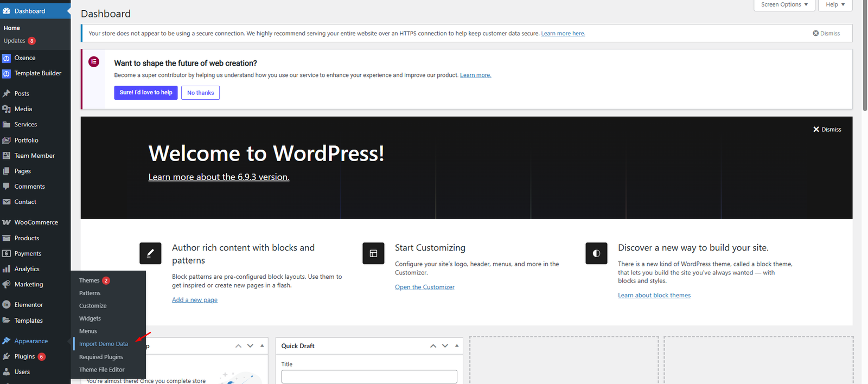Click into the Quick Draft Title field
This screenshot has height=384, width=868.
tap(369, 376)
